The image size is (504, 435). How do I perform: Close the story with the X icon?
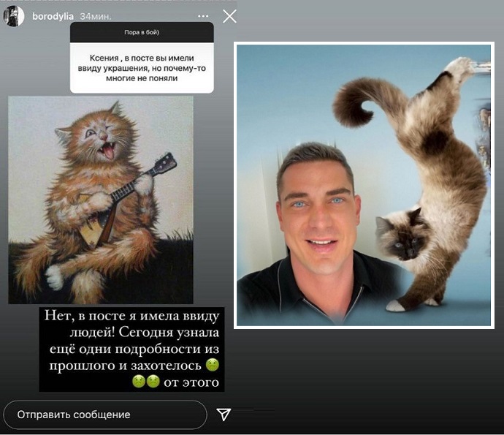pyautogui.click(x=229, y=16)
